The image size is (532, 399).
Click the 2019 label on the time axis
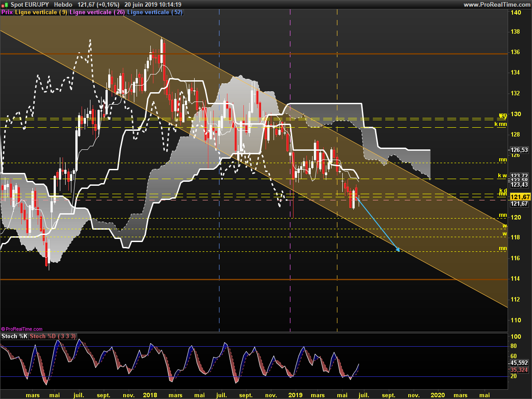[295, 395]
